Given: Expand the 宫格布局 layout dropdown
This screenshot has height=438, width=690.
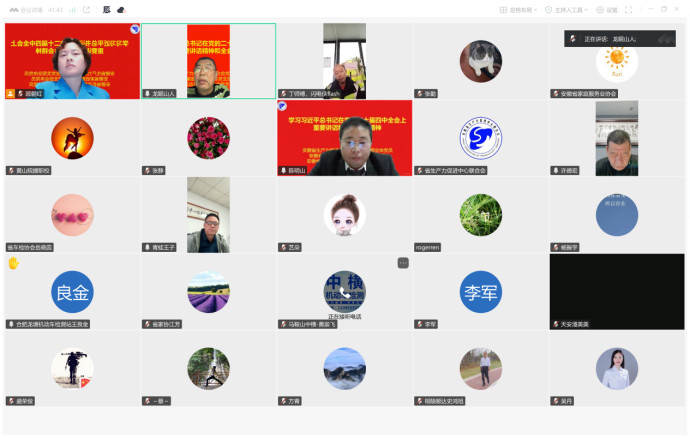Looking at the screenshot, I should click(x=522, y=9).
